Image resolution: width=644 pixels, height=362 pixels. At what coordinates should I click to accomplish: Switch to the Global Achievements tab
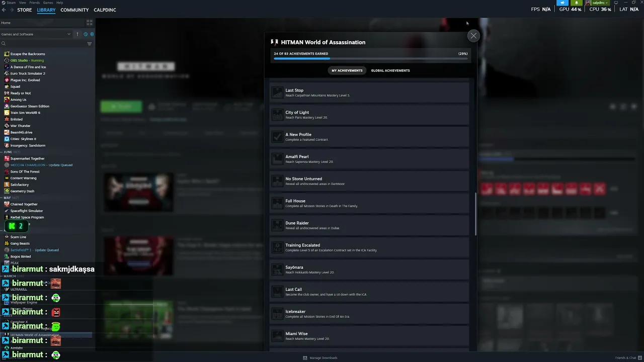coord(390,70)
